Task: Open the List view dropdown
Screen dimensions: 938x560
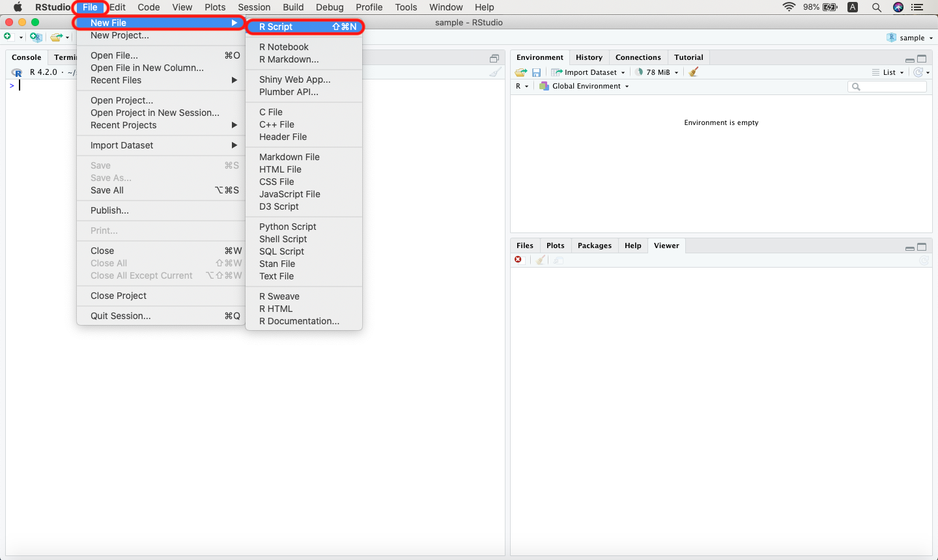Action: click(888, 72)
